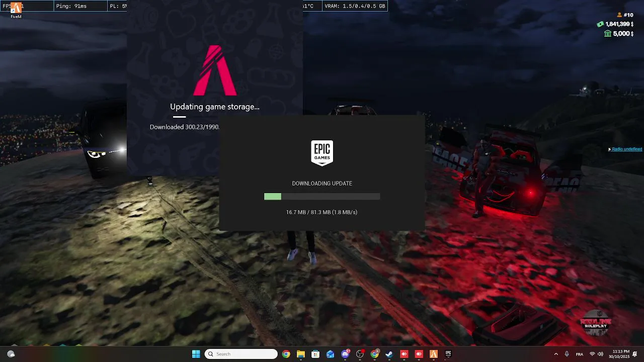This screenshot has width=644, height=362.
Task: Open the second red AnyDesk taskbar icon
Action: tap(419, 354)
